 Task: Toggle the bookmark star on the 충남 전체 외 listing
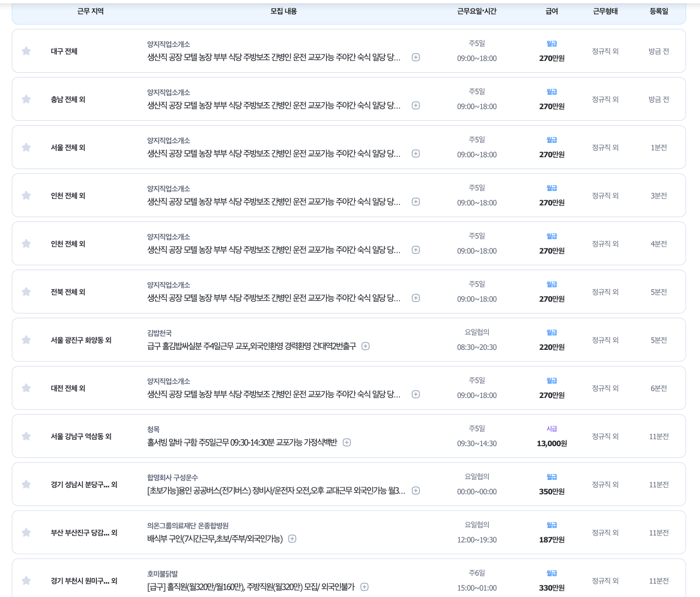[x=26, y=98]
